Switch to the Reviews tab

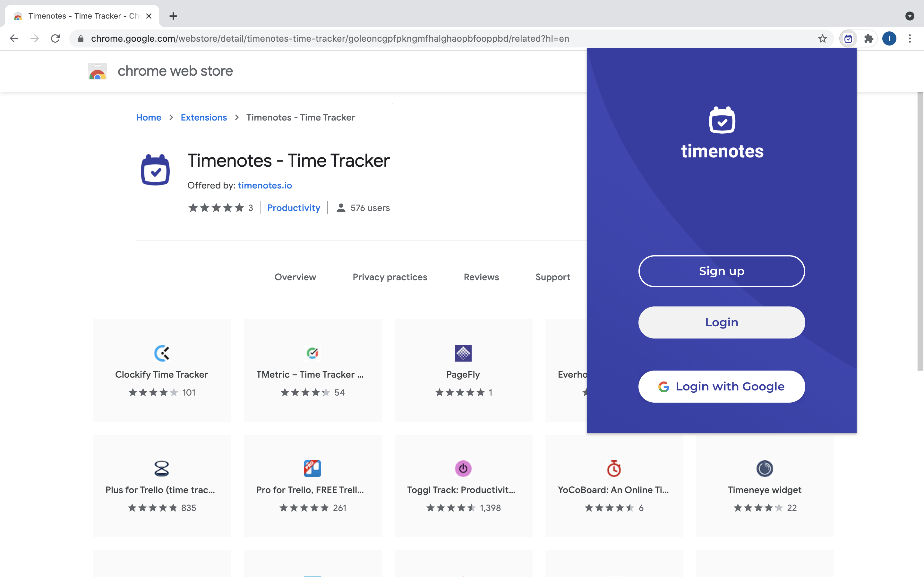click(x=481, y=277)
